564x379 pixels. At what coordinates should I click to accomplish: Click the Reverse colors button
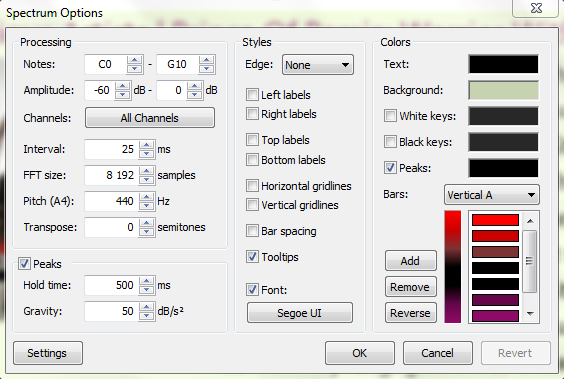(x=410, y=313)
